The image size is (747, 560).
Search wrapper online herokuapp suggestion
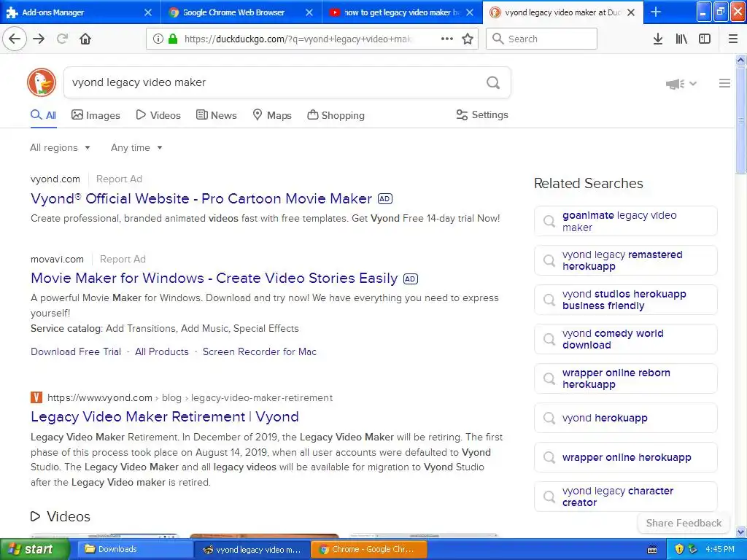coord(625,458)
